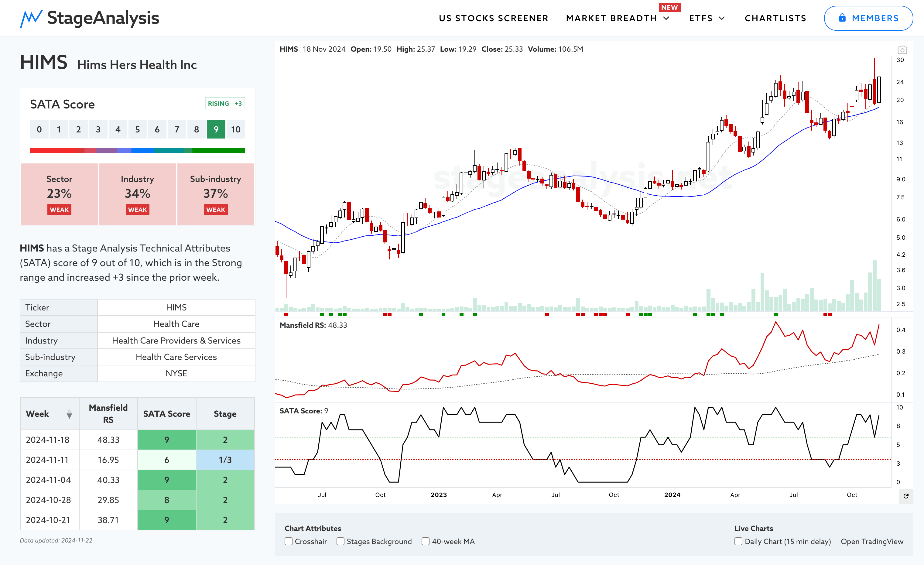Click the 2023 label on time axis
Viewport: 924px width, 565px height.
pyautogui.click(x=438, y=495)
